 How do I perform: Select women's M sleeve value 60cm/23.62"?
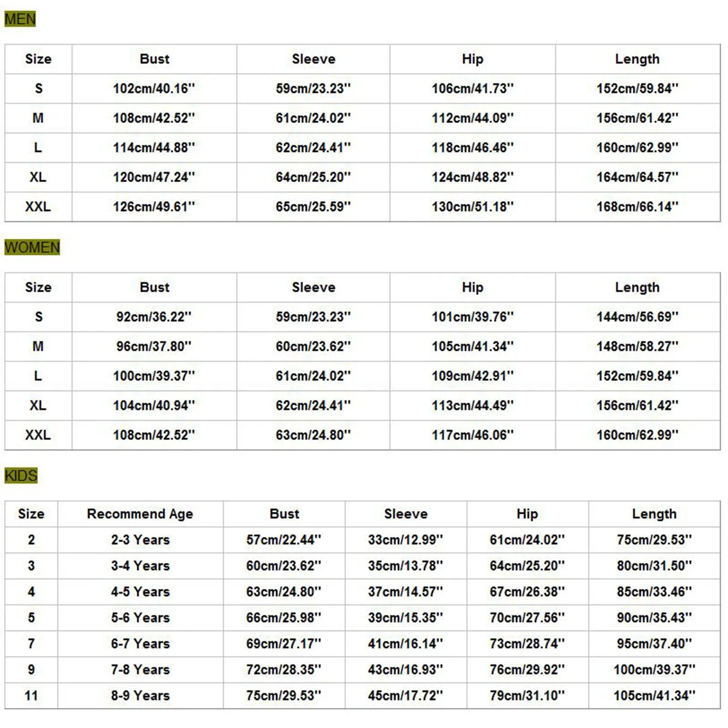point(313,347)
